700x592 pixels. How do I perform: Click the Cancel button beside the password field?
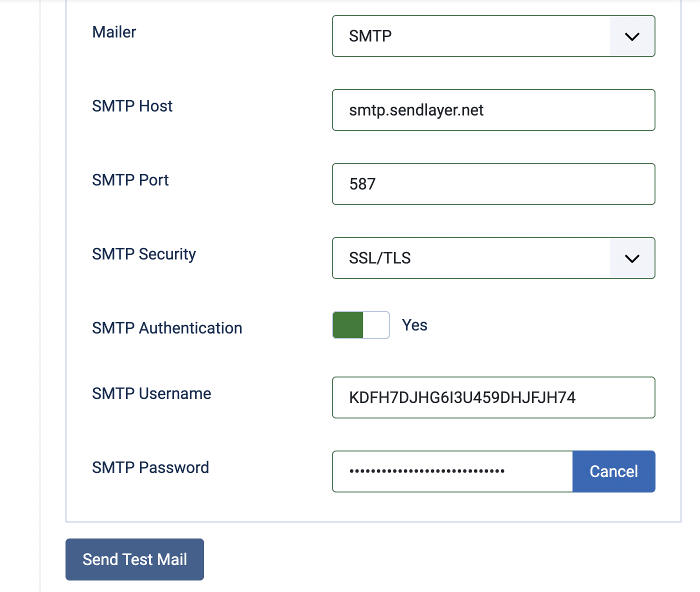click(x=613, y=471)
